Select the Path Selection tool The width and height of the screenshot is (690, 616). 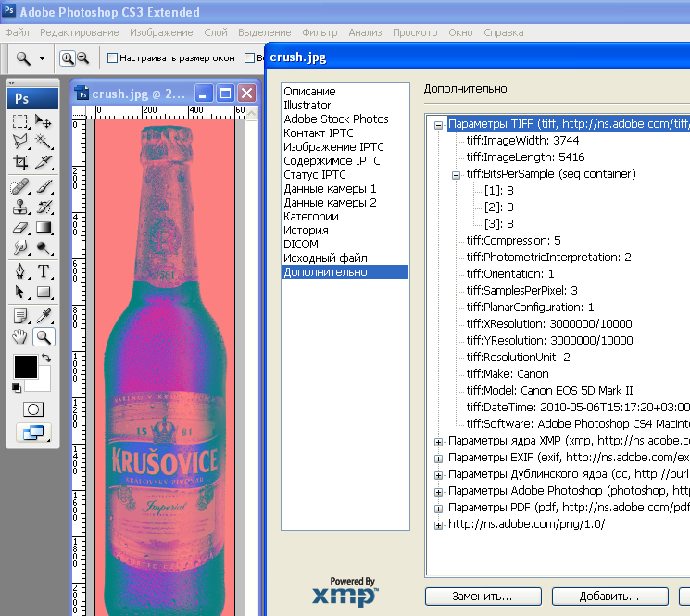[19, 292]
